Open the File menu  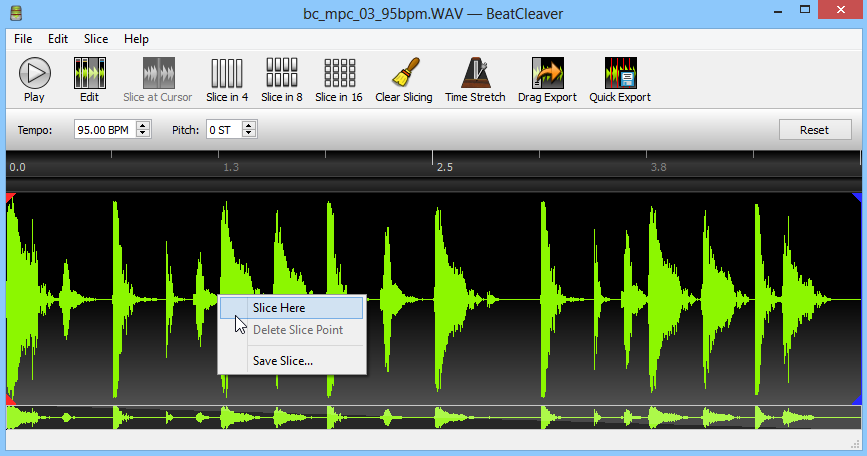click(23, 39)
